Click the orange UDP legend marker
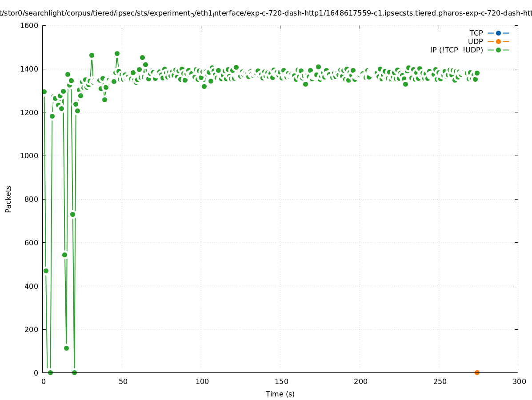Image resolution: width=532 pixels, height=400 pixels. (x=498, y=41)
